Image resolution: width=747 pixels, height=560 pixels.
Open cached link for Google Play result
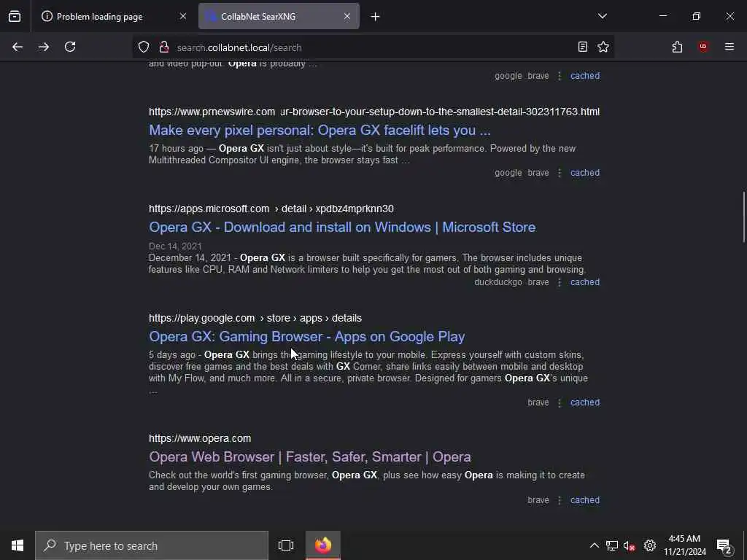click(585, 402)
